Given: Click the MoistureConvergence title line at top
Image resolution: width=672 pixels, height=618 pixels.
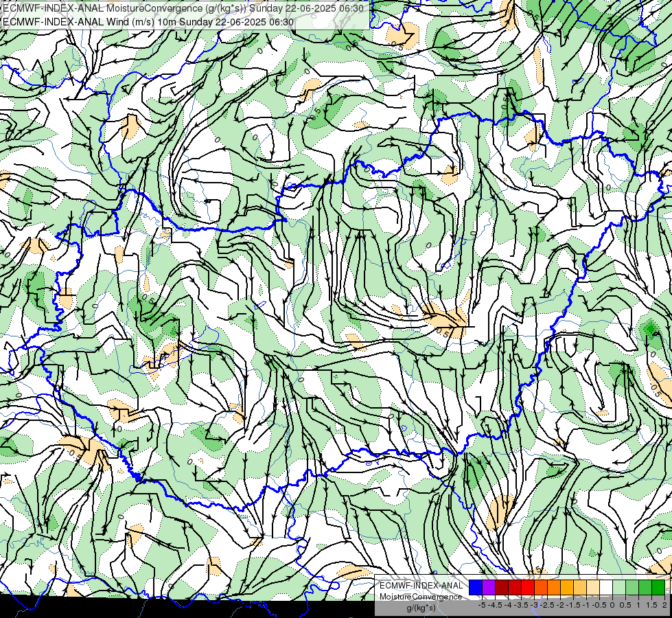Looking at the screenshot, I should (183, 8).
